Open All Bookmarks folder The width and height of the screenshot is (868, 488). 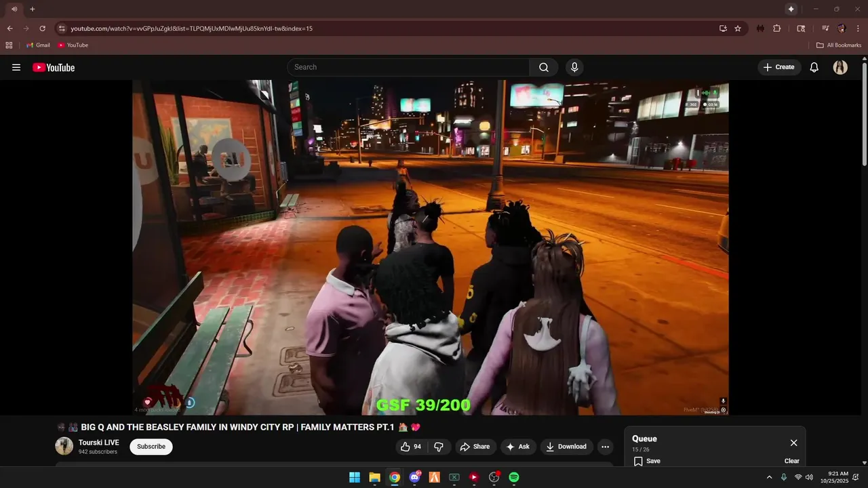[x=839, y=45]
